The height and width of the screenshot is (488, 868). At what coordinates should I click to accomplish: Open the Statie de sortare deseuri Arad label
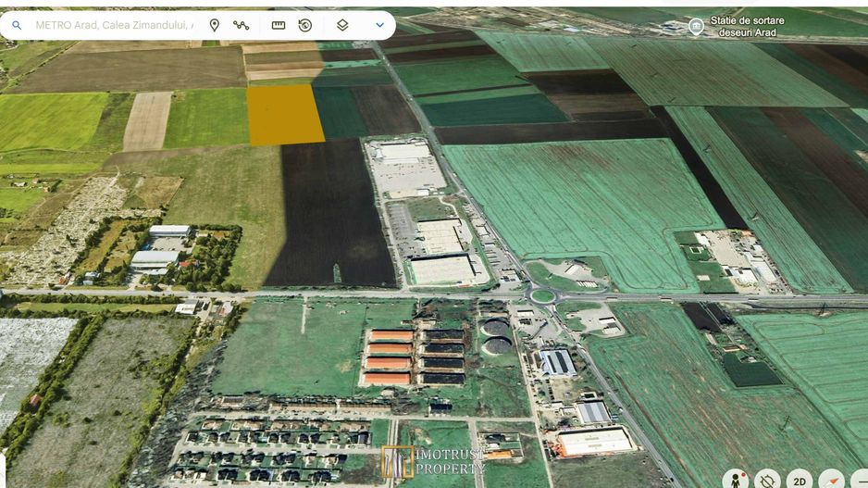748,27
